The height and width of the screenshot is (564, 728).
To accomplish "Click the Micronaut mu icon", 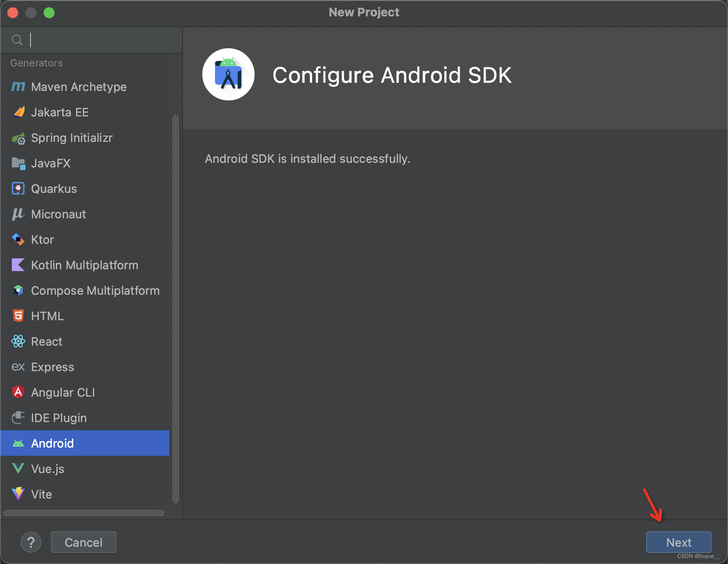I will (x=18, y=214).
